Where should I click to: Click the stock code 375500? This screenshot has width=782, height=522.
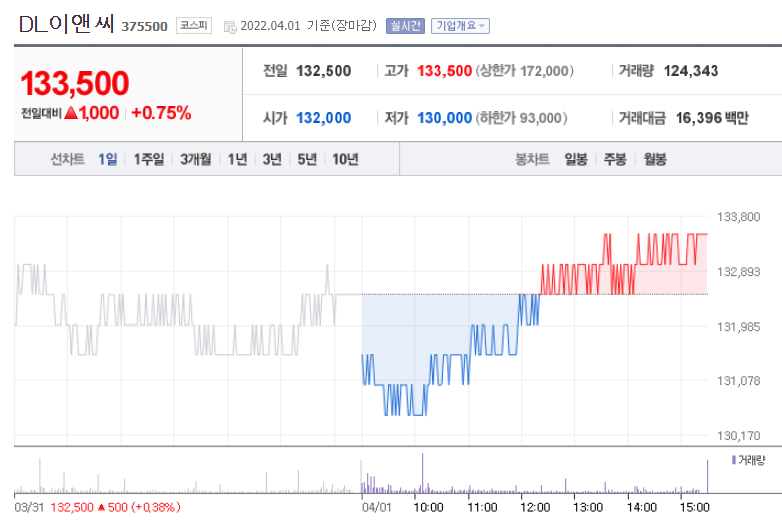pyautogui.click(x=144, y=26)
